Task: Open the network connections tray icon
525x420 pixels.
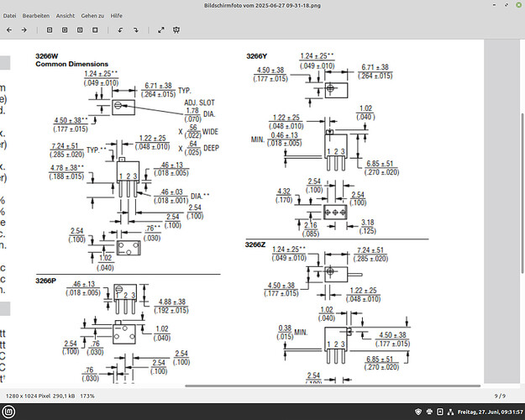Action: [x=451, y=412]
